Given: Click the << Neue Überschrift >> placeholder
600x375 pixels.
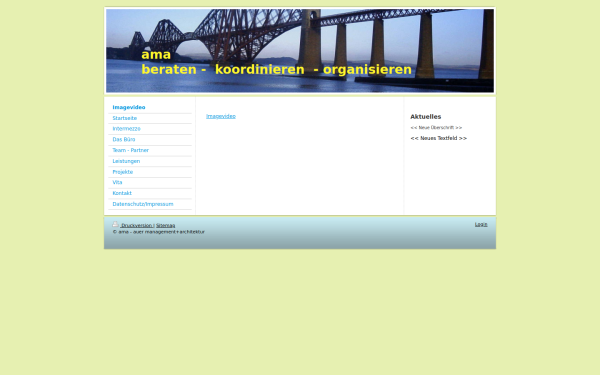Looking at the screenshot, I should [436, 127].
